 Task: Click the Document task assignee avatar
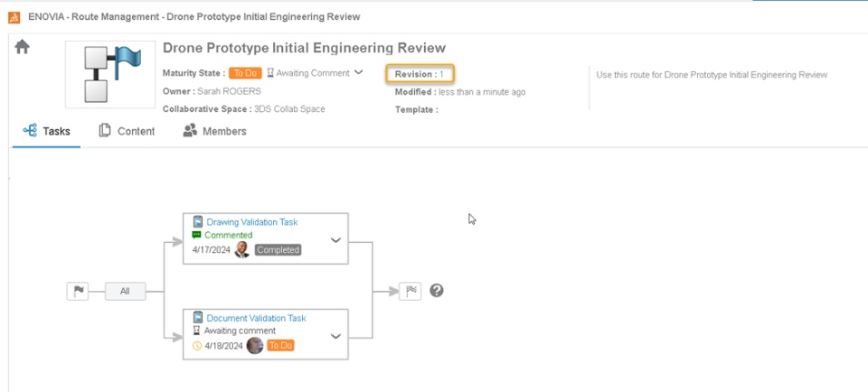pyautogui.click(x=255, y=345)
